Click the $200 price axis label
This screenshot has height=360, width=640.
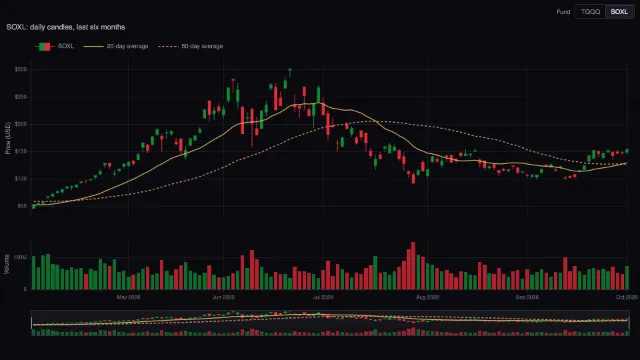pos(21,124)
